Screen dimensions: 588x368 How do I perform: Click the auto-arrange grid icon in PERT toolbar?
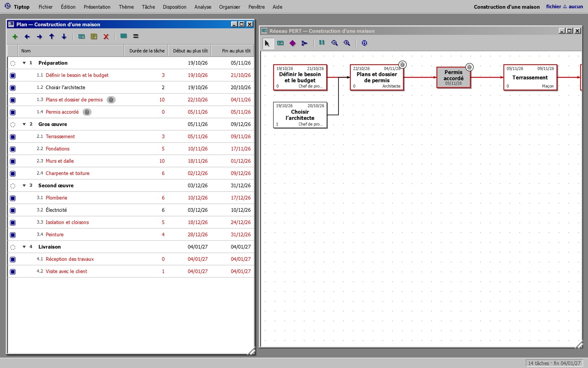[x=322, y=43]
